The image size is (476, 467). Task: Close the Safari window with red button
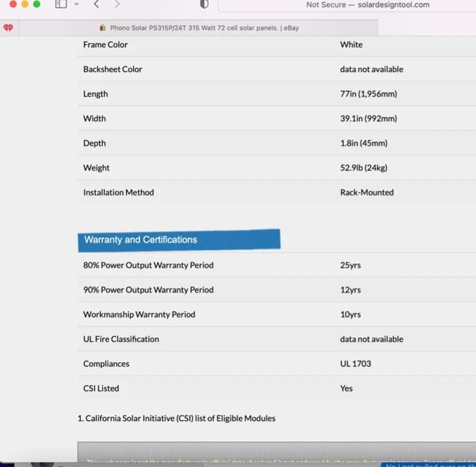[x=13, y=4]
